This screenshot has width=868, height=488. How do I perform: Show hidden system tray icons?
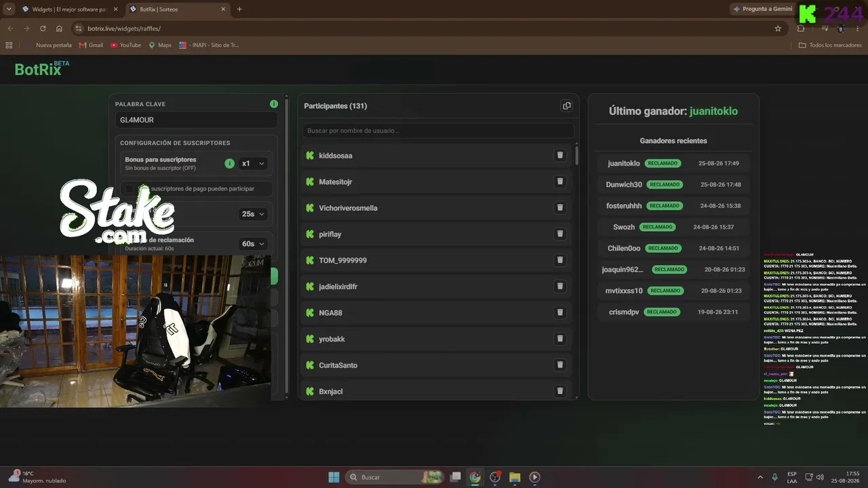point(760,477)
